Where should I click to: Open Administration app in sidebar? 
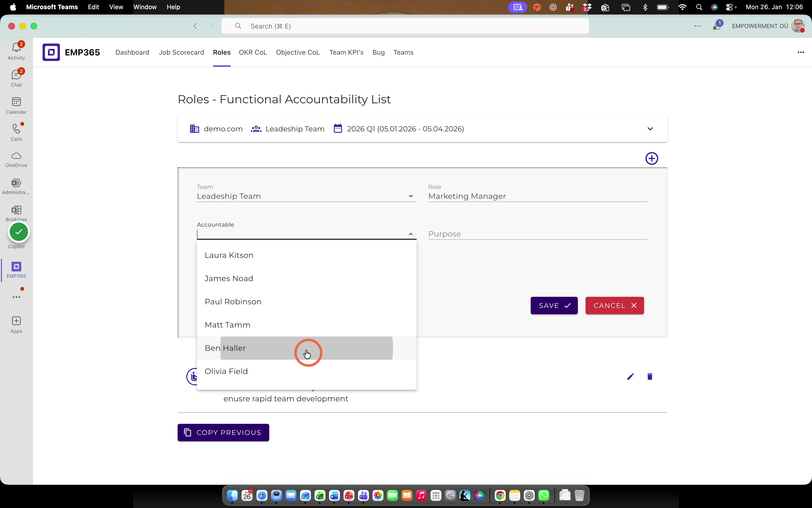tap(16, 186)
